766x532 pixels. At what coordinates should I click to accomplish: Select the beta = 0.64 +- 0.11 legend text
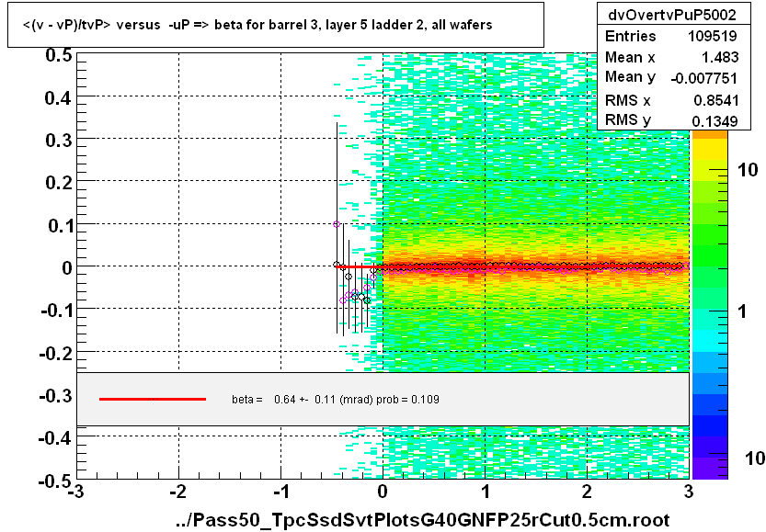pyautogui.click(x=335, y=400)
